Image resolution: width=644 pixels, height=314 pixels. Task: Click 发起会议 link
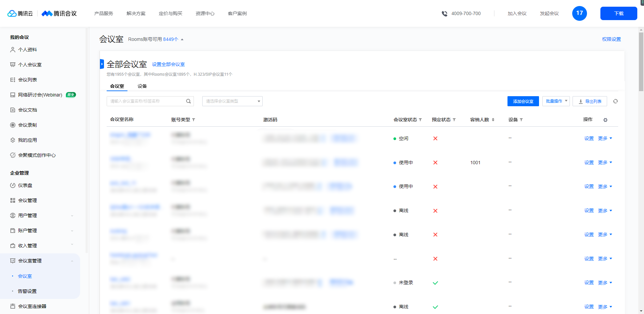549,13
